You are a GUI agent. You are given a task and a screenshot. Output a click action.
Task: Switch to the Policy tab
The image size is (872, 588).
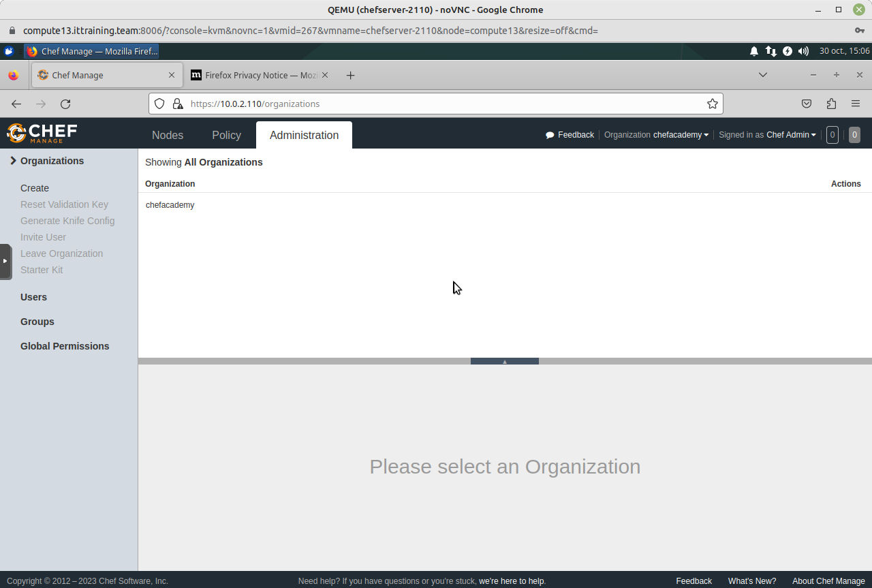[x=226, y=135]
